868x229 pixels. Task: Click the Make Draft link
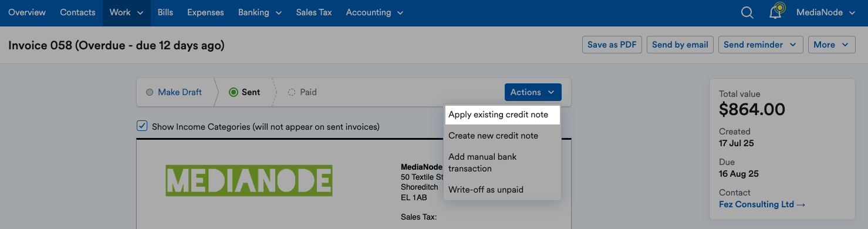pyautogui.click(x=180, y=92)
